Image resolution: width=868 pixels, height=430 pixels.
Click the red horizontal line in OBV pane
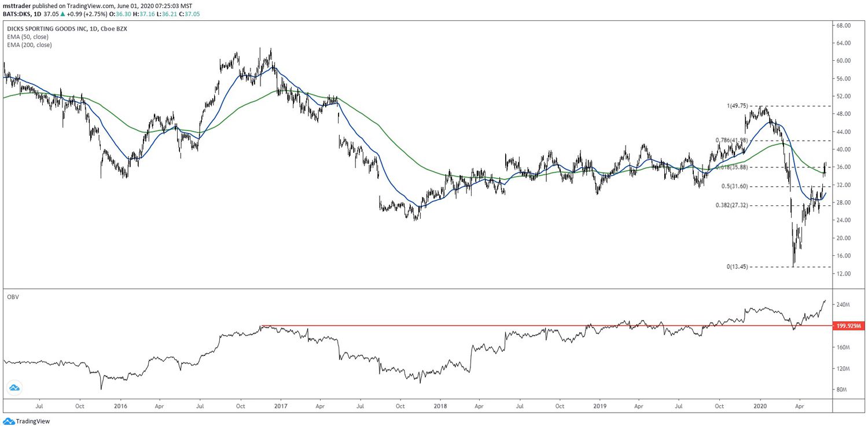coord(547,326)
